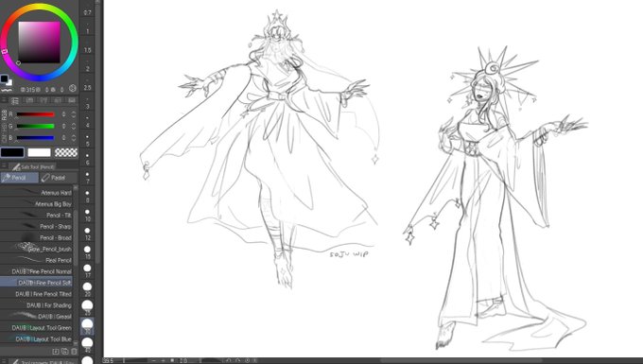Open the second color panel tab icon
Screen dimensions: 643x364
coord(29,100)
